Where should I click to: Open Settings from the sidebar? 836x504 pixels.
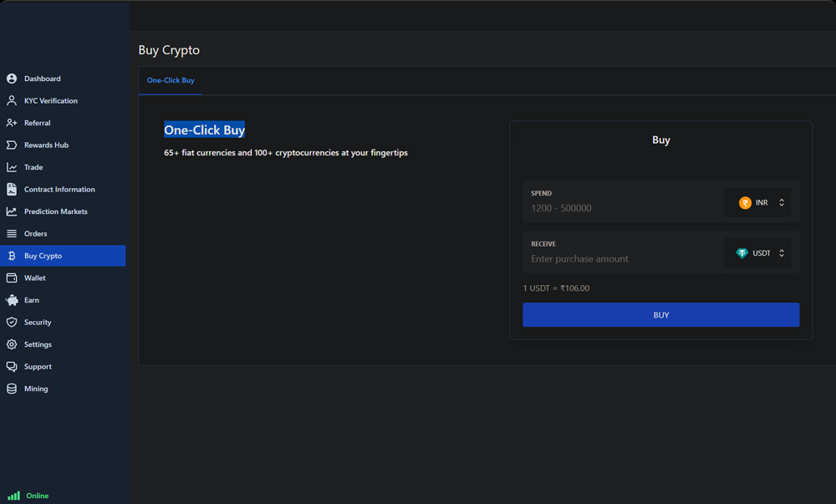point(38,344)
